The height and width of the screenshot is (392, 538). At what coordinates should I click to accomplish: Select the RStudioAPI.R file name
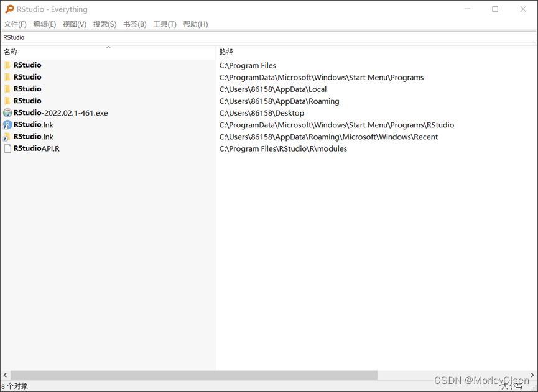click(x=36, y=148)
